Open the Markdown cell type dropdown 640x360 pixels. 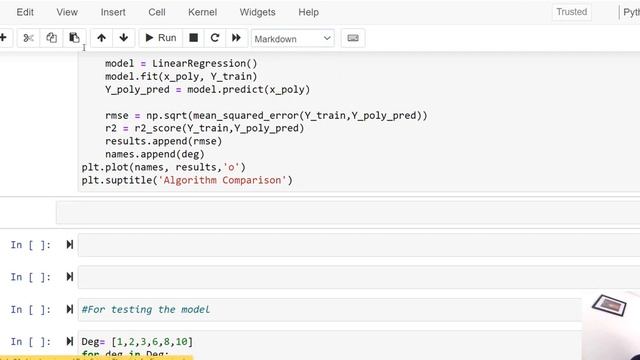293,39
